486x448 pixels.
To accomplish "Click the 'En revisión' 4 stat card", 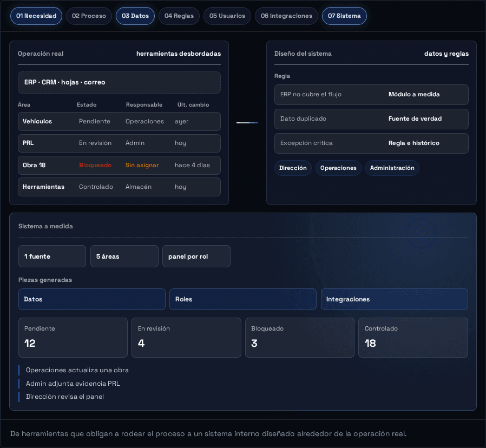I will pos(186,338).
